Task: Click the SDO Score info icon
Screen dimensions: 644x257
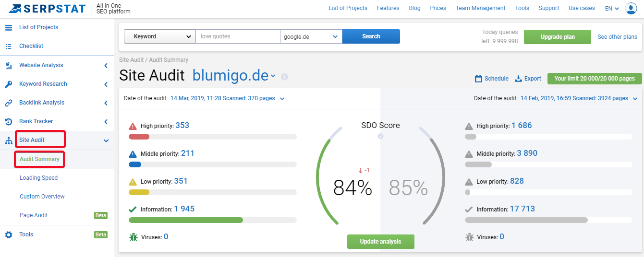Action: tap(380, 136)
